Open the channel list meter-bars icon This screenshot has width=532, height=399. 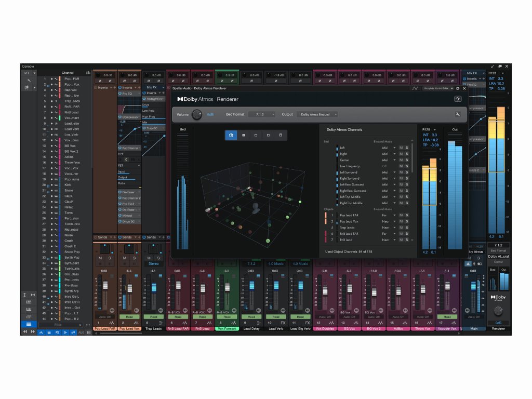(x=88, y=73)
